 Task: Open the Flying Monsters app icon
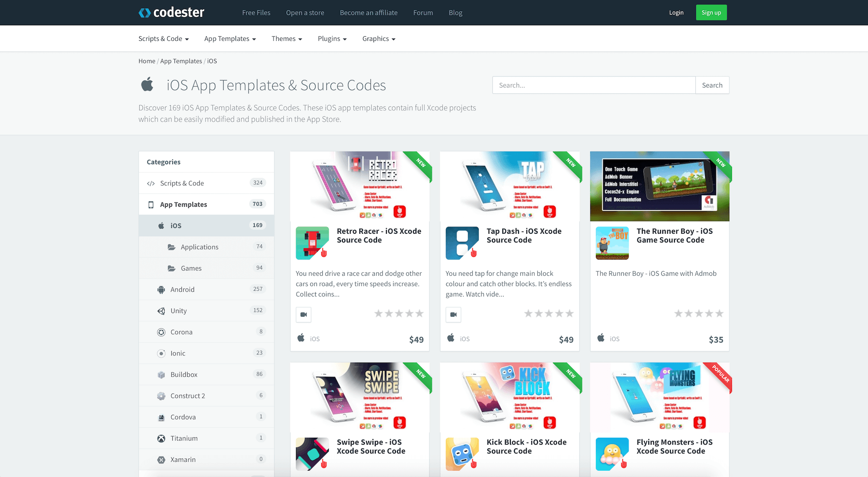[612, 454]
